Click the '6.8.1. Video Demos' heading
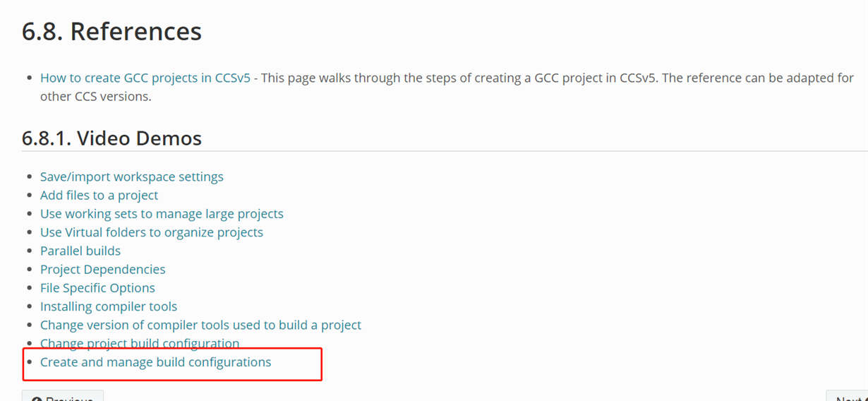This screenshot has height=401, width=868. coord(111,138)
